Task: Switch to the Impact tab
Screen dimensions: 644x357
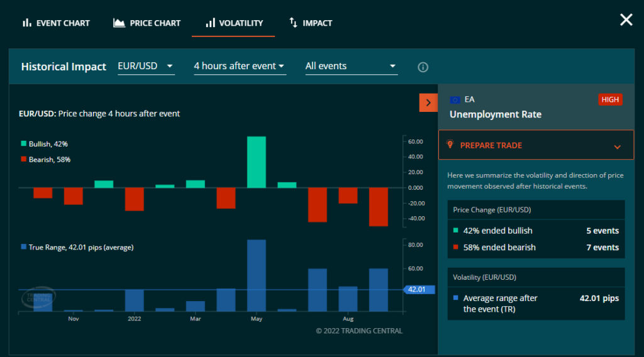Action: coord(311,23)
